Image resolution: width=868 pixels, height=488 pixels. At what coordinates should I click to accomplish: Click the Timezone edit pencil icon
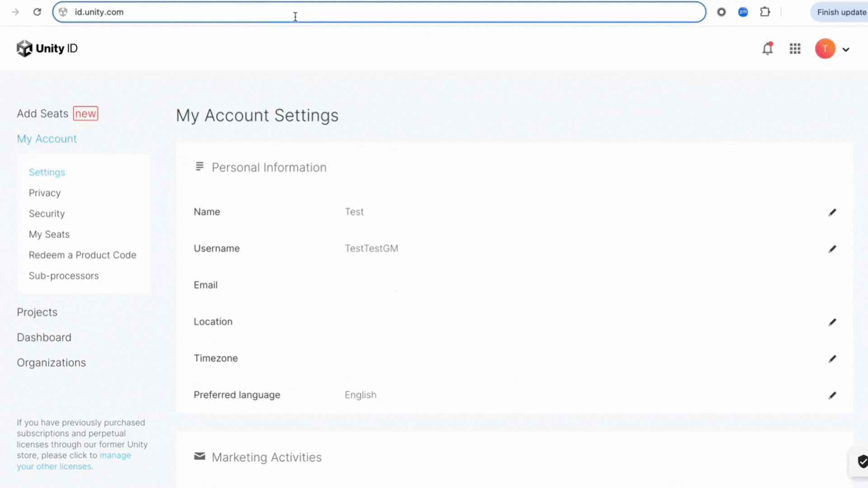[832, 359]
